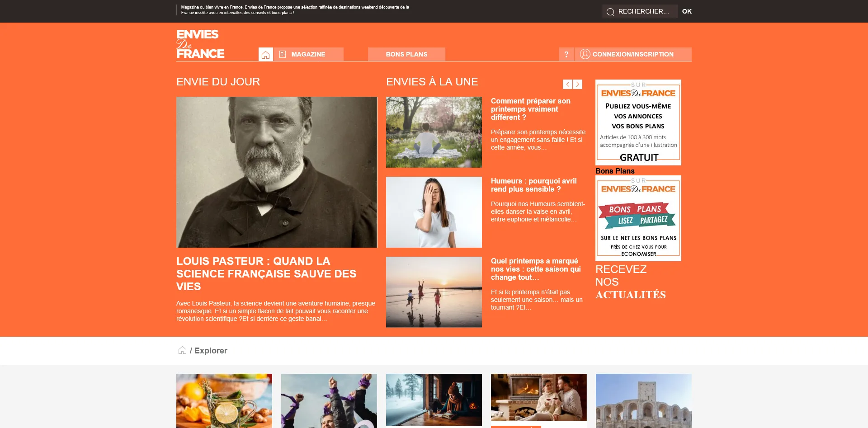Show next Envies à la une slide

point(578,85)
